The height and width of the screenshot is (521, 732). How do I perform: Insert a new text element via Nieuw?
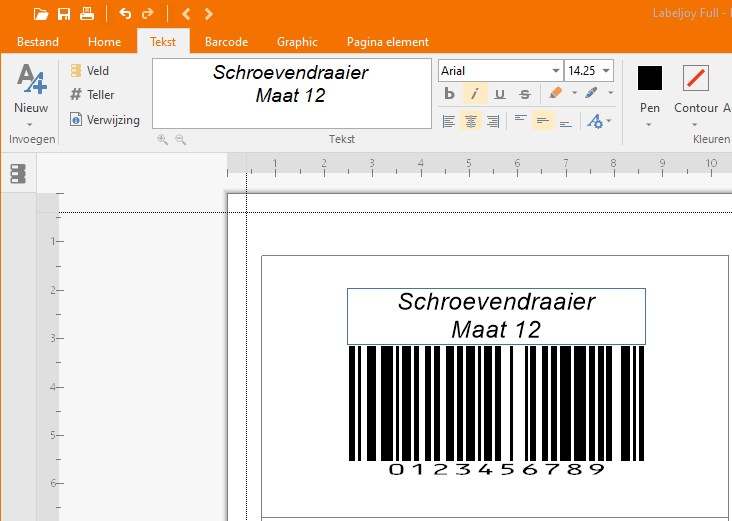31,88
